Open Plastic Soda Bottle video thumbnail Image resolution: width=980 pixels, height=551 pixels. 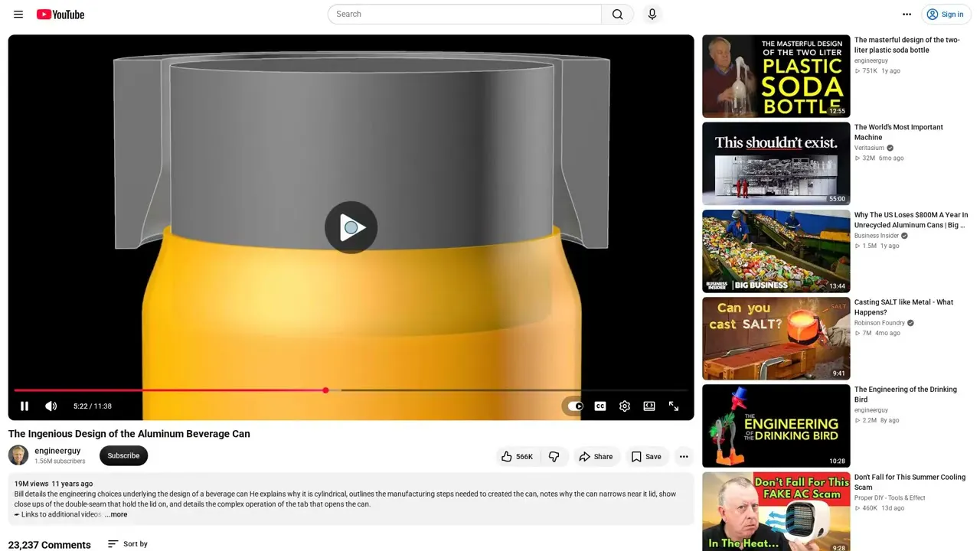pyautogui.click(x=776, y=77)
